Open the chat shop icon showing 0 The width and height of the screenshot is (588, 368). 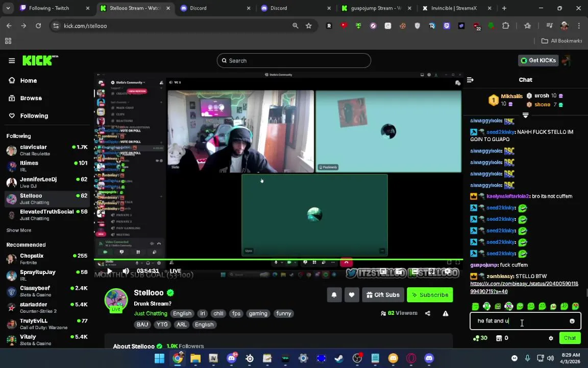coord(501,338)
